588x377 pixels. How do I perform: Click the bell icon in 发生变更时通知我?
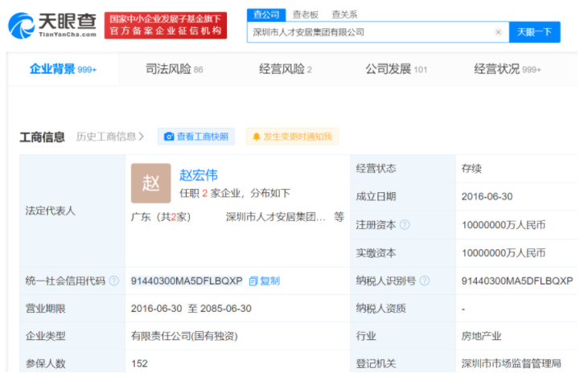(x=257, y=137)
